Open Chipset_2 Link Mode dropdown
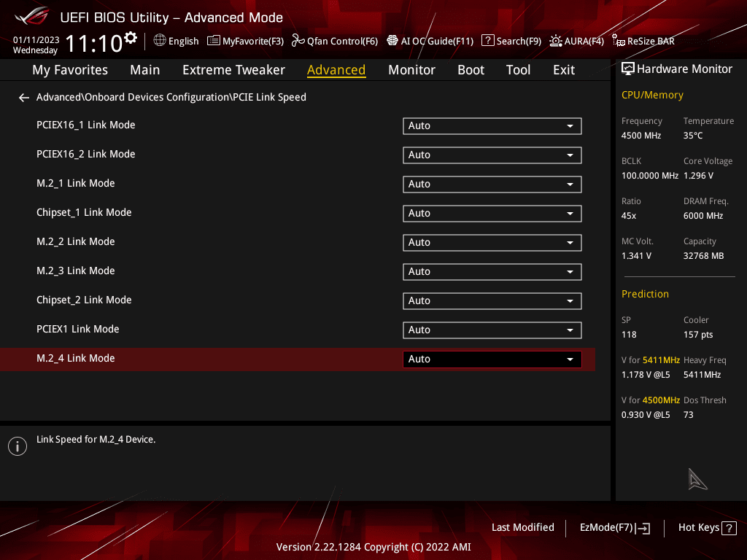The width and height of the screenshot is (747, 560). (492, 301)
